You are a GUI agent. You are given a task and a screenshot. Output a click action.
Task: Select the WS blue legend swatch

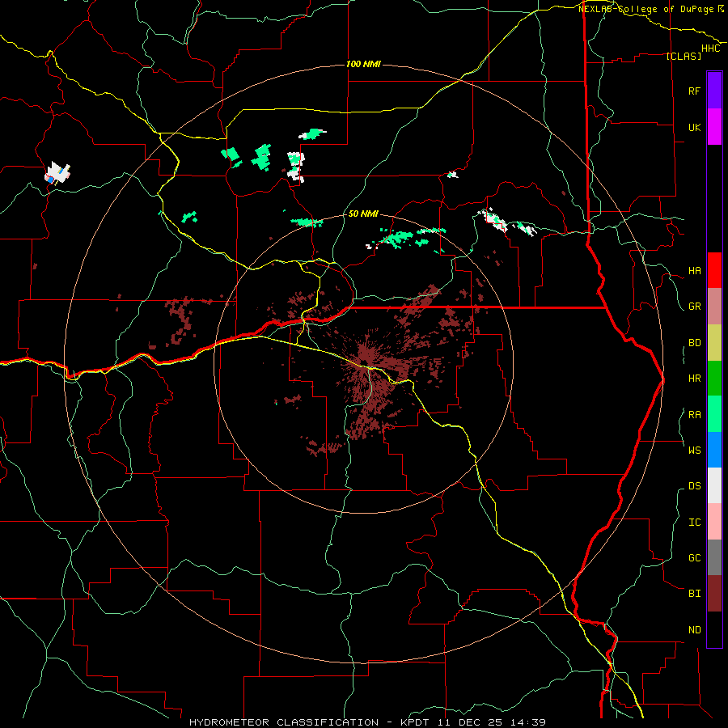click(x=714, y=450)
